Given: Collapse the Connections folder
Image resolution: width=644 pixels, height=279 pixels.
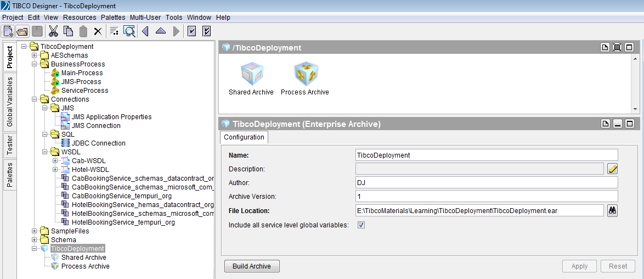Looking at the screenshot, I should [34, 99].
